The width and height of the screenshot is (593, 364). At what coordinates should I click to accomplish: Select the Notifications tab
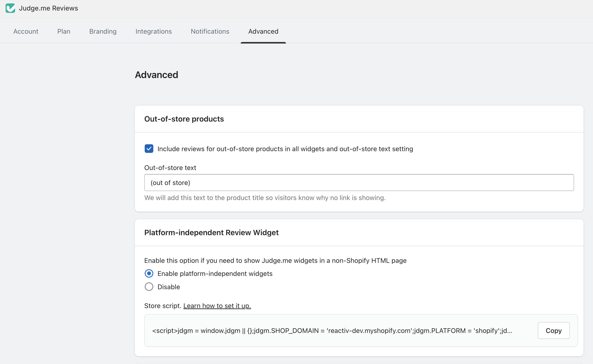pyautogui.click(x=210, y=31)
